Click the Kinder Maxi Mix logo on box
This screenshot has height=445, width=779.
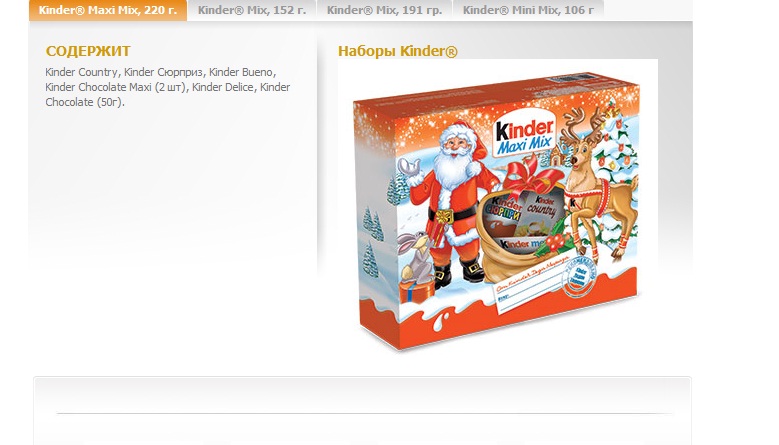pyautogui.click(x=524, y=137)
